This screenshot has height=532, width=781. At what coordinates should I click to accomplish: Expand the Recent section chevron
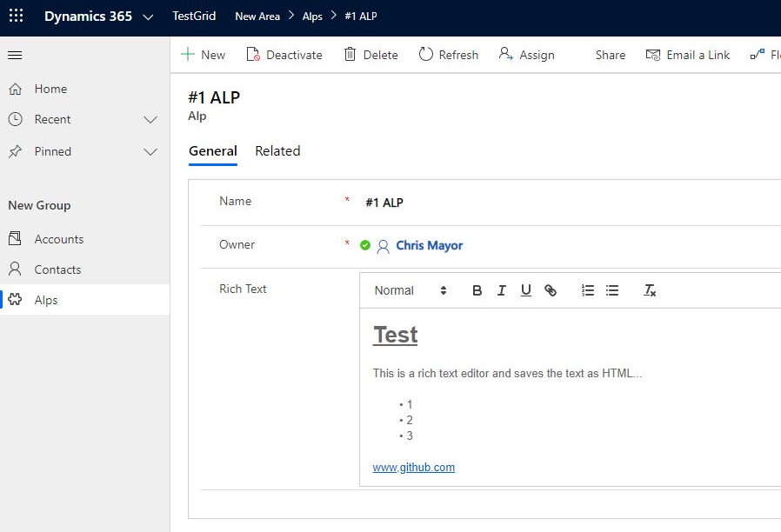click(150, 120)
